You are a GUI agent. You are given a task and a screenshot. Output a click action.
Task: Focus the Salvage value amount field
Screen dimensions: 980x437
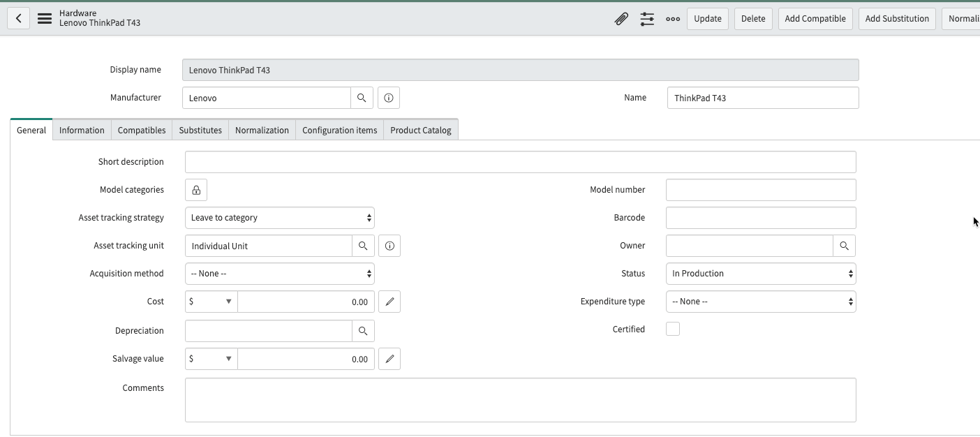coord(306,359)
